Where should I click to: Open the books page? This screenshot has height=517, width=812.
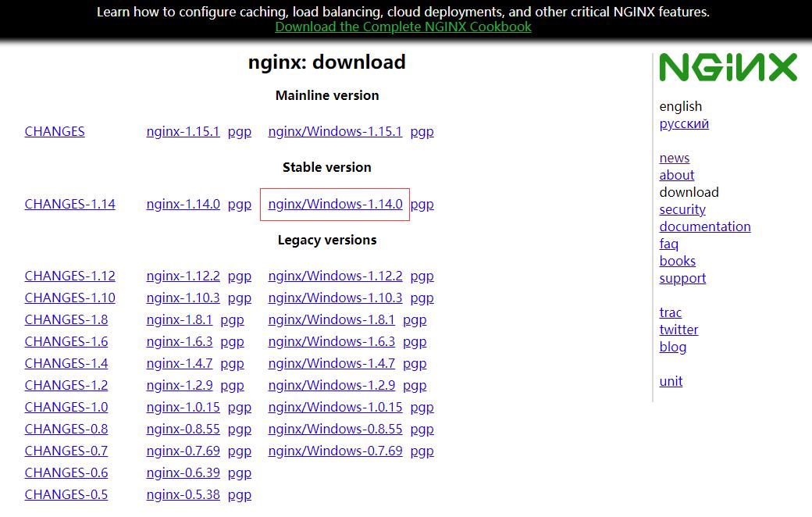tap(678, 261)
